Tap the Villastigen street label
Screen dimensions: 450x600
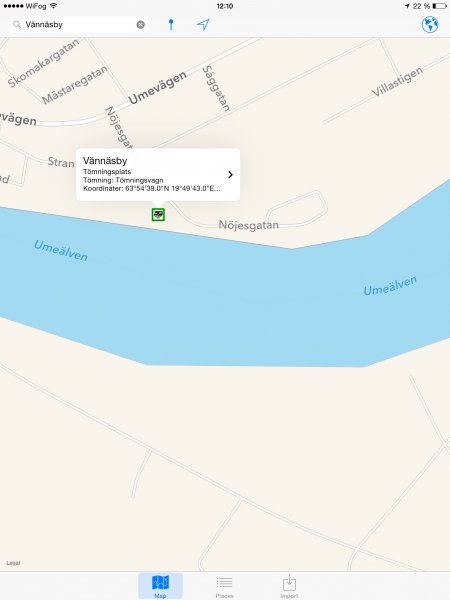coord(397,82)
